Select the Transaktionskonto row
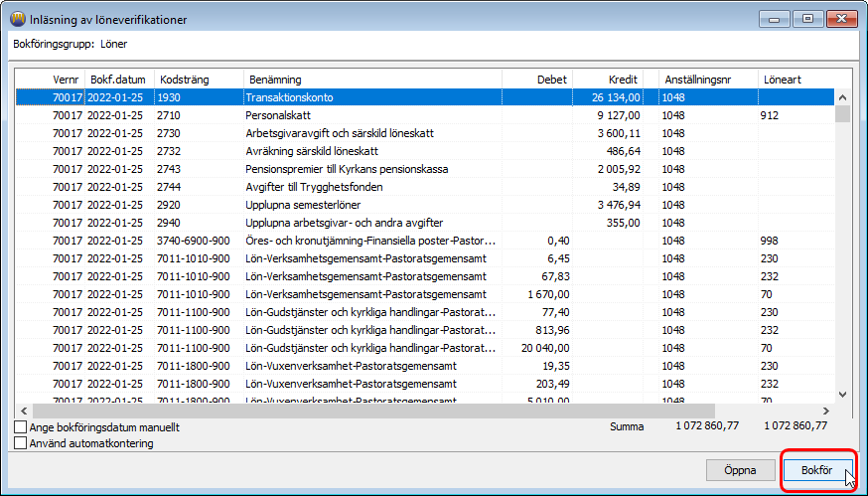 pos(425,97)
